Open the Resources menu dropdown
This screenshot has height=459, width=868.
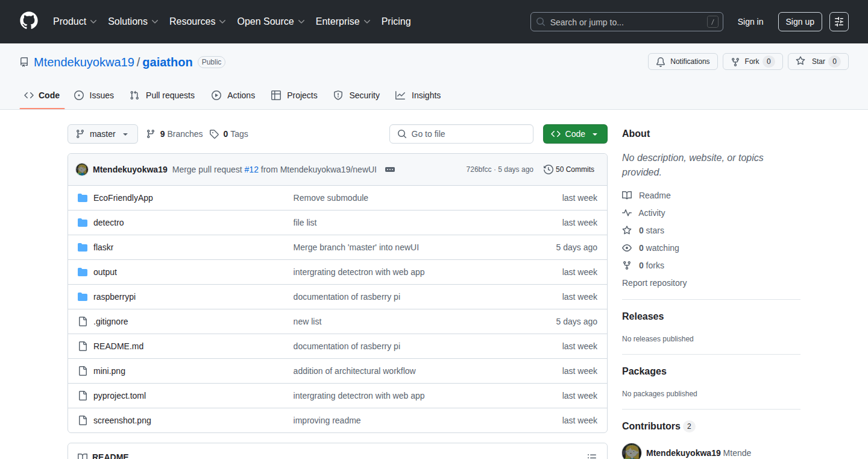(198, 21)
